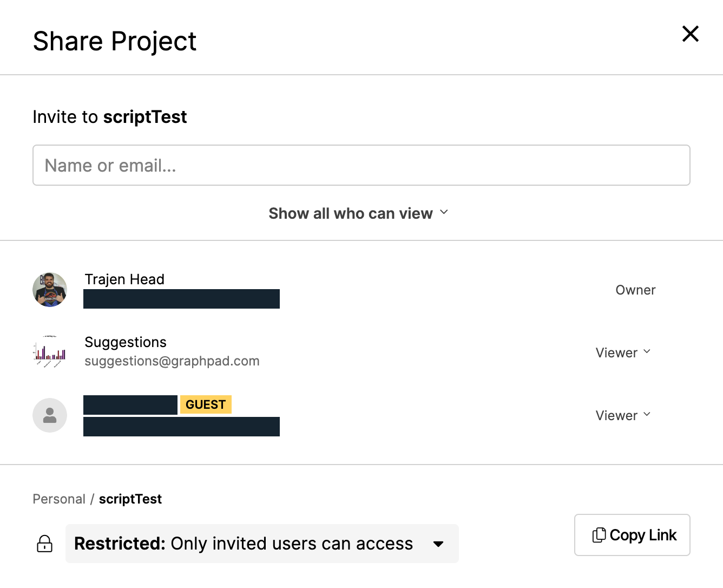
Task: Click the scriptTest breadcrumb item
Action: point(130,499)
